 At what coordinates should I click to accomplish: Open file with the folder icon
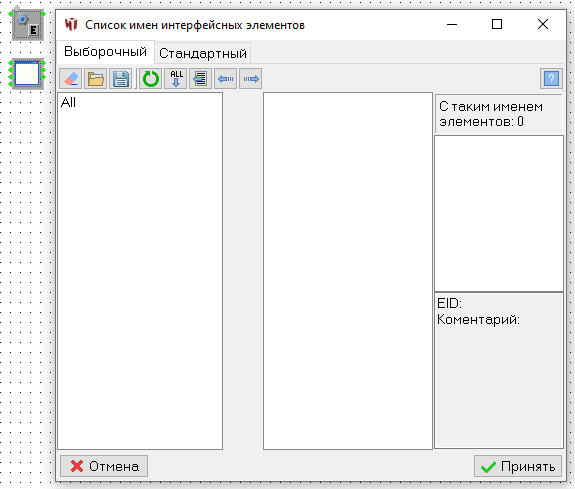pos(96,79)
